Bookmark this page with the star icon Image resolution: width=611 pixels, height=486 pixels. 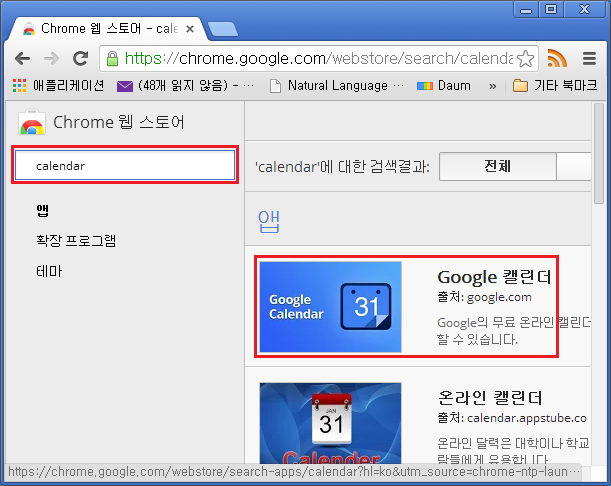(x=525, y=59)
